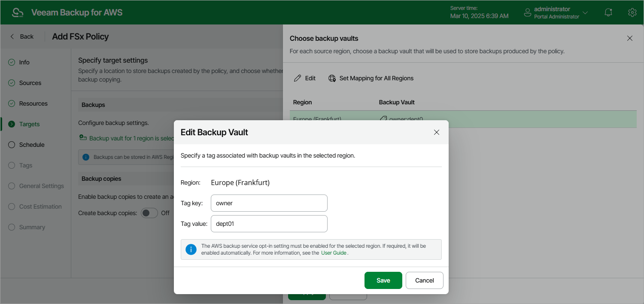The image size is (644, 304).
Task: Click the Tag value input field
Action: (269, 224)
